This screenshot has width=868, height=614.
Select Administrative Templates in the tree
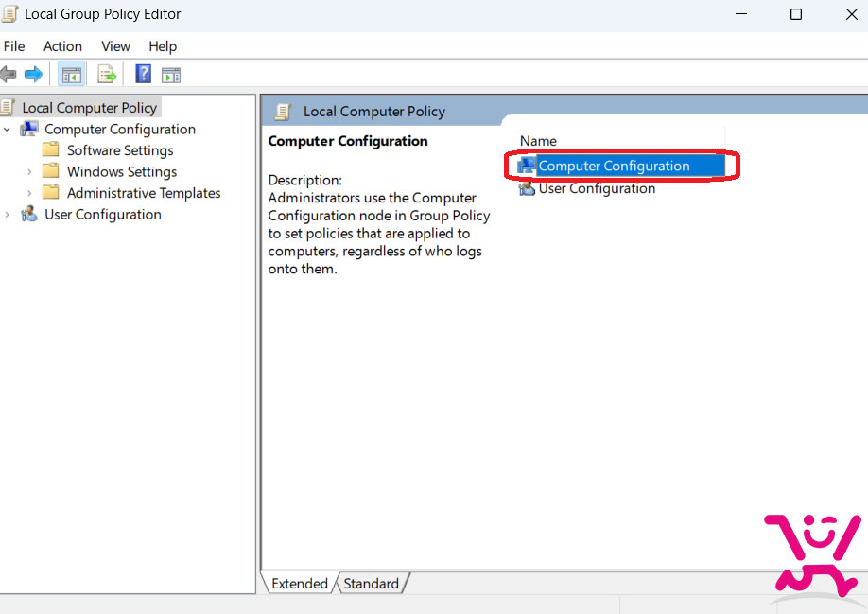[144, 193]
